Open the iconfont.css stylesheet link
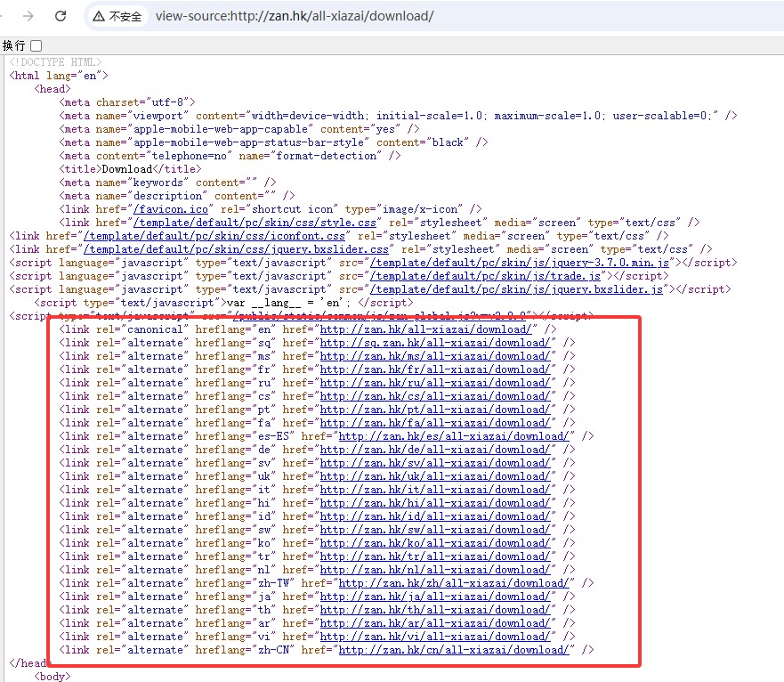The image size is (784, 682). pyautogui.click(x=214, y=236)
